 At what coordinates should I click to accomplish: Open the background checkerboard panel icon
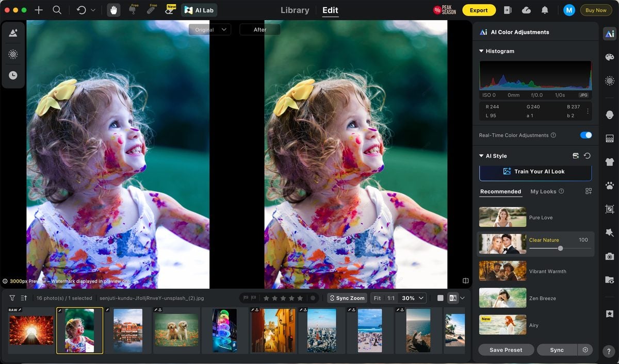coord(610,138)
